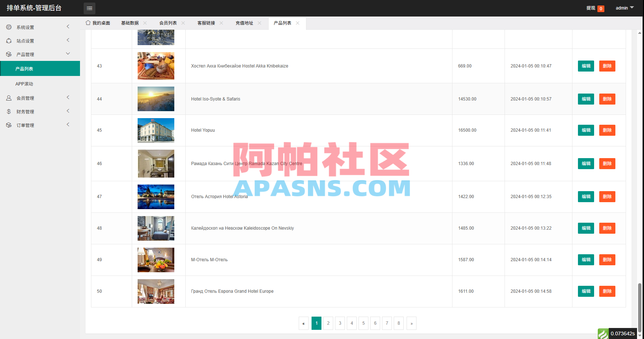Delete the Hostel Akka Knibekaize product
The image size is (644, 339).
point(607,66)
